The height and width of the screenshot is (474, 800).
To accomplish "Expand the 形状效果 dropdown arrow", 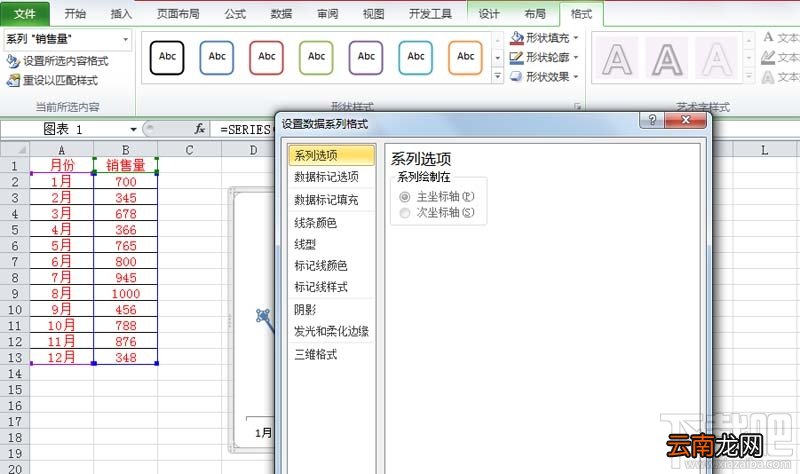I will tap(576, 77).
